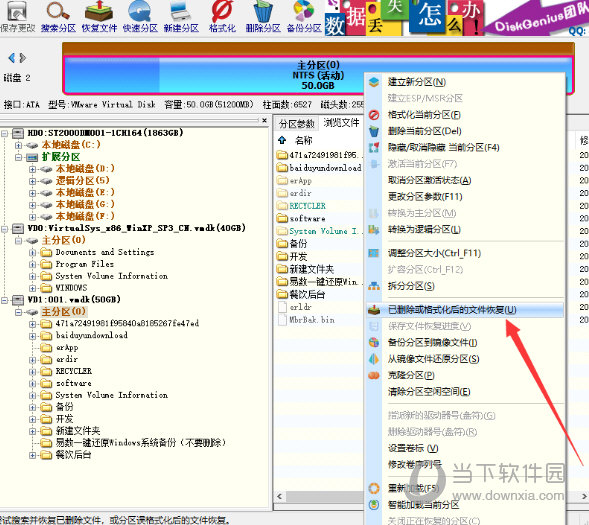Select 主分区(0) under VD1:001.vmdk in the tree

click(x=63, y=312)
